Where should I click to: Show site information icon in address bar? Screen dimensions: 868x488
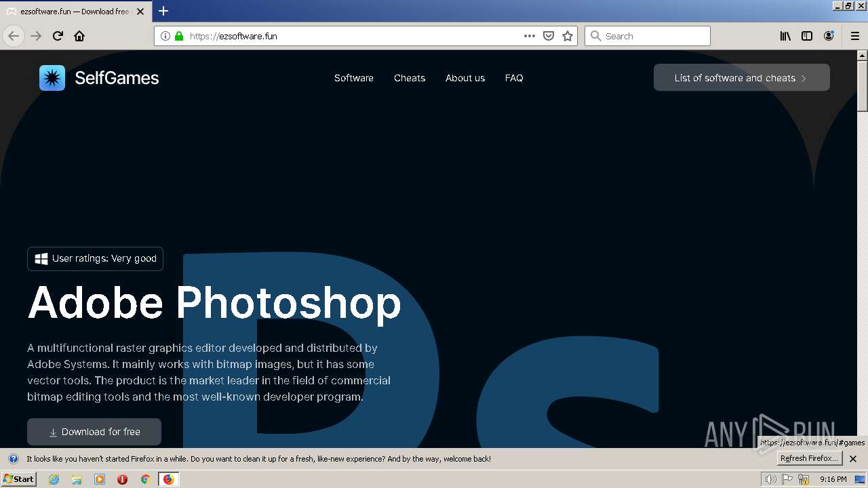pyautogui.click(x=165, y=36)
